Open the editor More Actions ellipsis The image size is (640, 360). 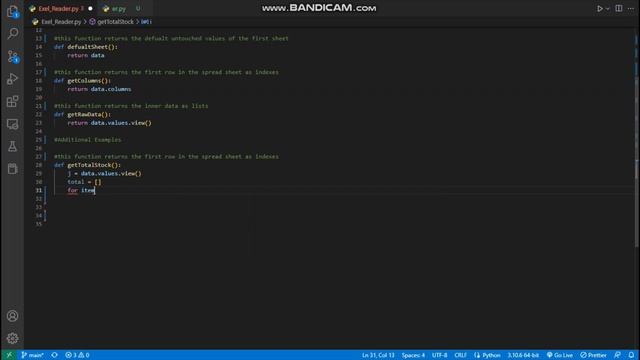click(x=631, y=9)
